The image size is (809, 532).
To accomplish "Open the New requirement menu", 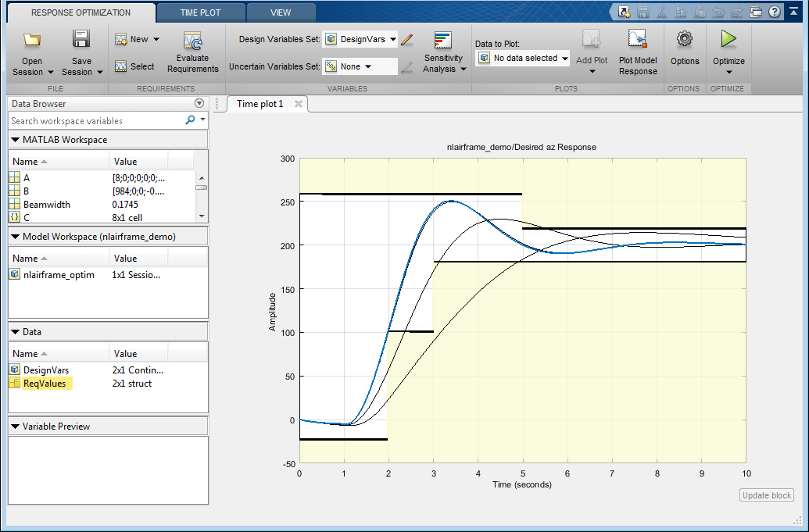I will pyautogui.click(x=138, y=39).
